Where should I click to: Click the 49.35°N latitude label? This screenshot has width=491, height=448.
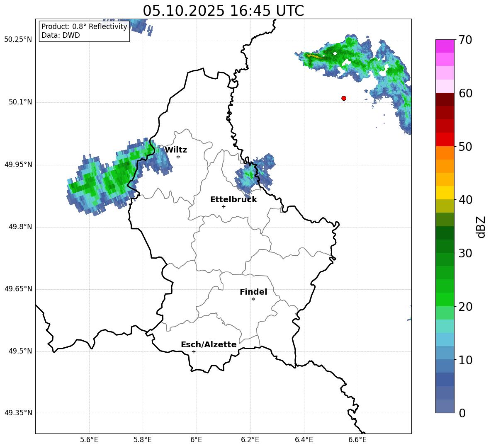click(x=18, y=413)
